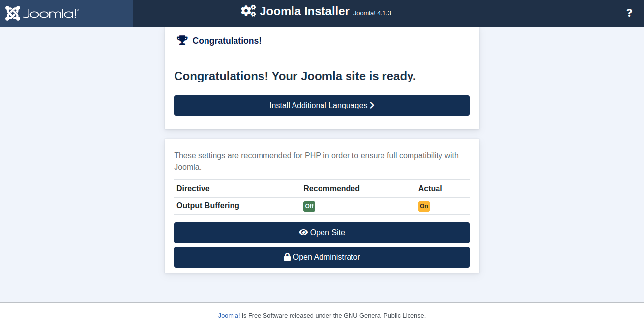This screenshot has height=328, width=644.
Task: Click the Joomla Installer title text
Action: tap(304, 11)
